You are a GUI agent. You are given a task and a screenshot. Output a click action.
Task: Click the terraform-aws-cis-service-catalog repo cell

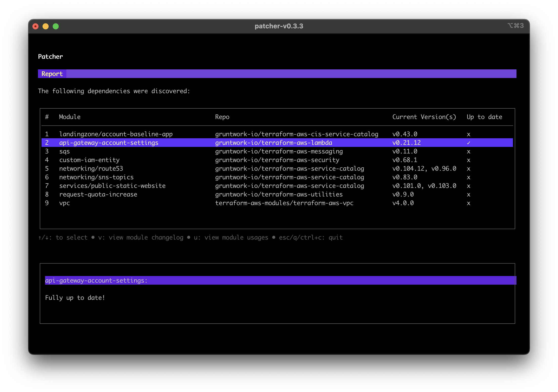pos(297,134)
